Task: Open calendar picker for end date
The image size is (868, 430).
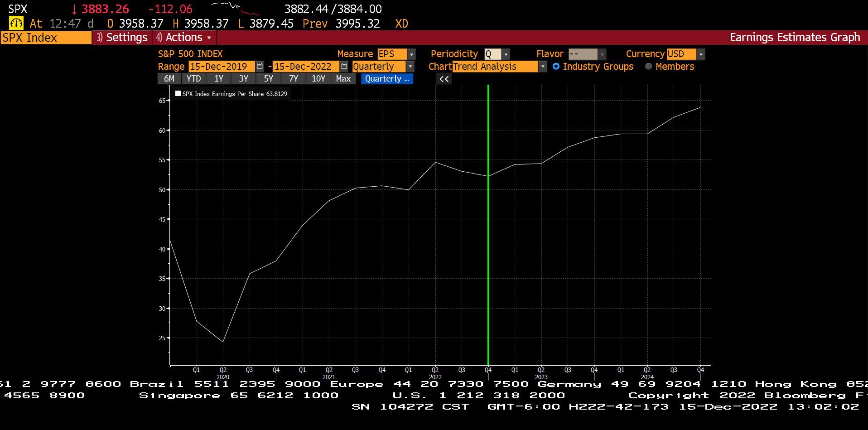Action: click(x=344, y=66)
